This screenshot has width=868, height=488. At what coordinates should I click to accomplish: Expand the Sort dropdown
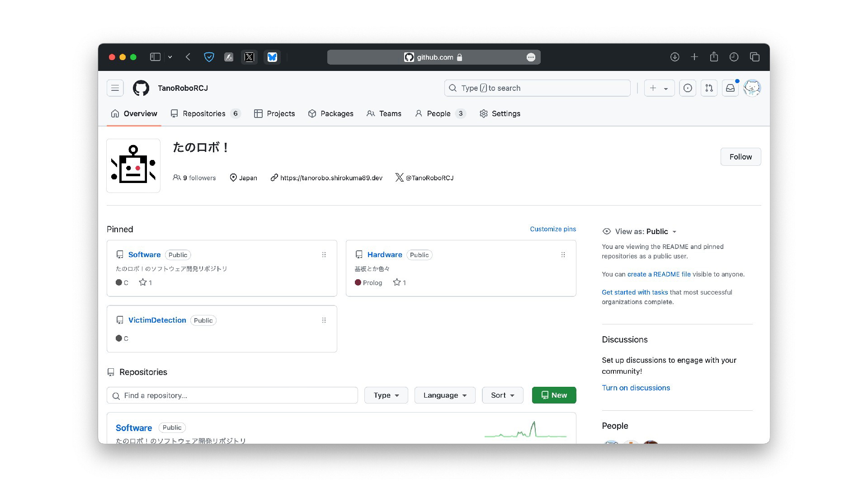pyautogui.click(x=503, y=395)
